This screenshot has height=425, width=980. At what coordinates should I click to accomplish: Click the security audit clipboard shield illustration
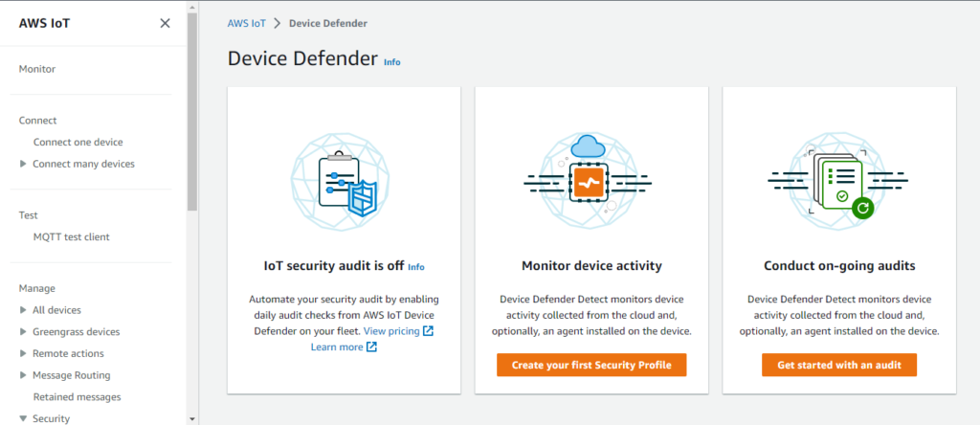click(341, 181)
